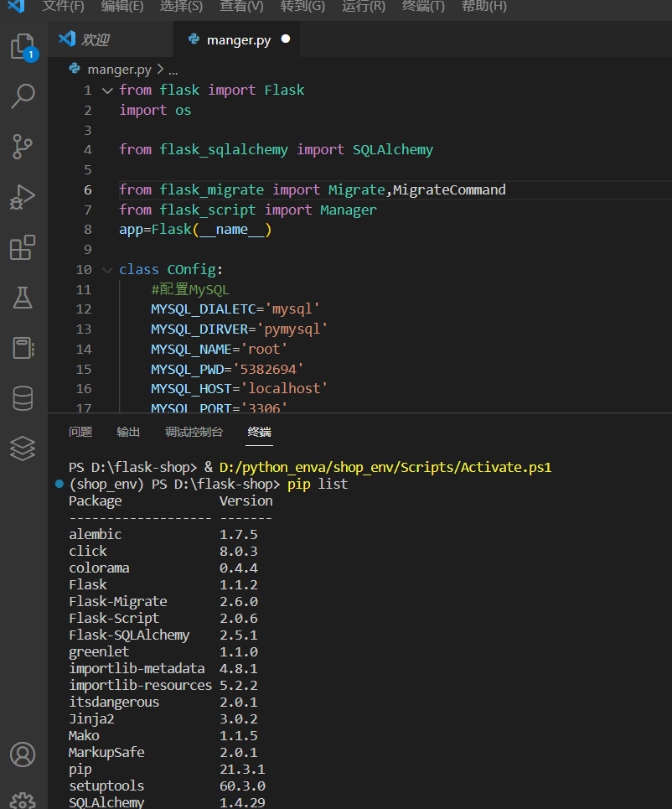Switch to the 问题 panel tab
This screenshot has height=809, width=672.
point(80,432)
